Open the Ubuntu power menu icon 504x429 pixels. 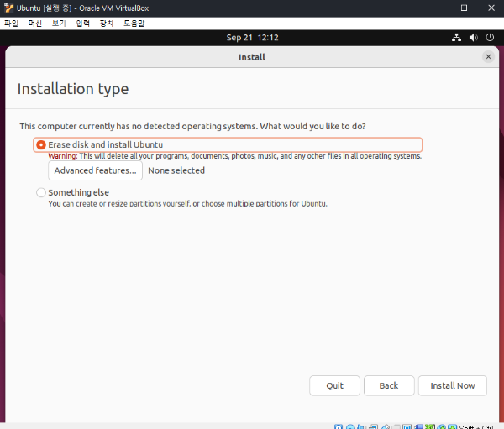click(490, 38)
